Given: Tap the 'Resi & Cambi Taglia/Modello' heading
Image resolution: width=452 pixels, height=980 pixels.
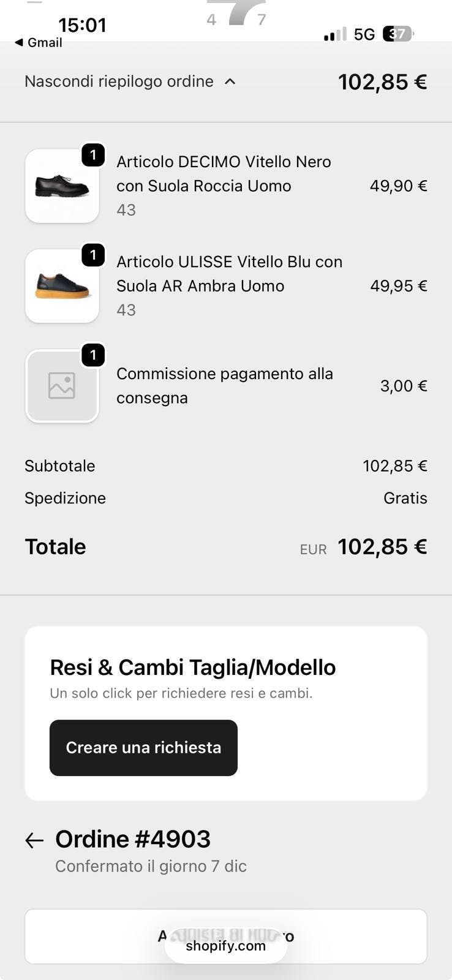Looking at the screenshot, I should click(x=192, y=667).
